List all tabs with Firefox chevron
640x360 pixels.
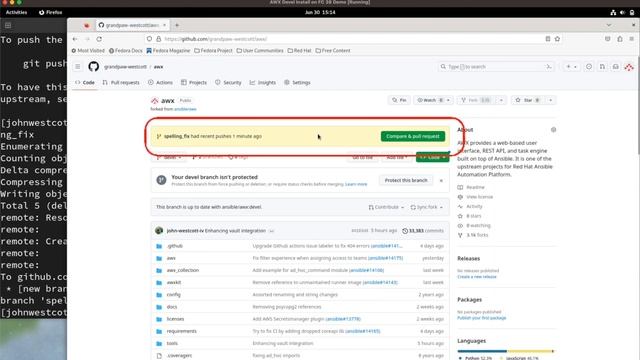tap(609, 25)
